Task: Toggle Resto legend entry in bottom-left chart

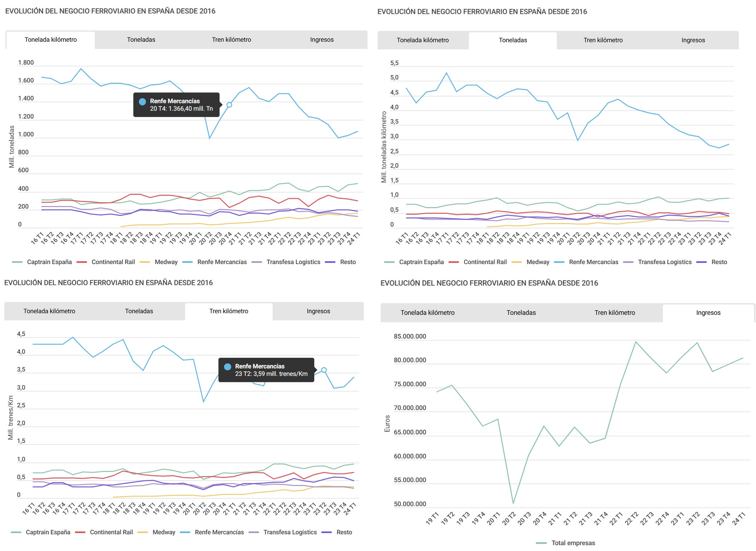Action: click(x=344, y=532)
